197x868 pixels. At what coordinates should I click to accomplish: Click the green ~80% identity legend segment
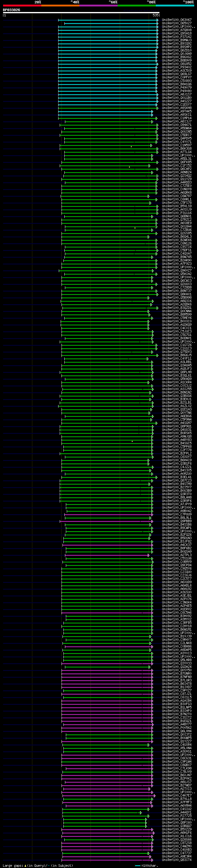[137, 6]
